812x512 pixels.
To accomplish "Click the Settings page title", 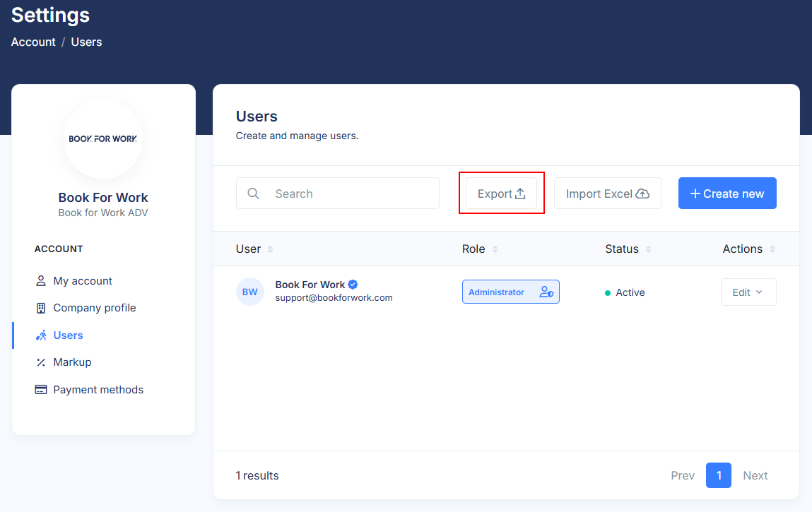I will tap(51, 15).
